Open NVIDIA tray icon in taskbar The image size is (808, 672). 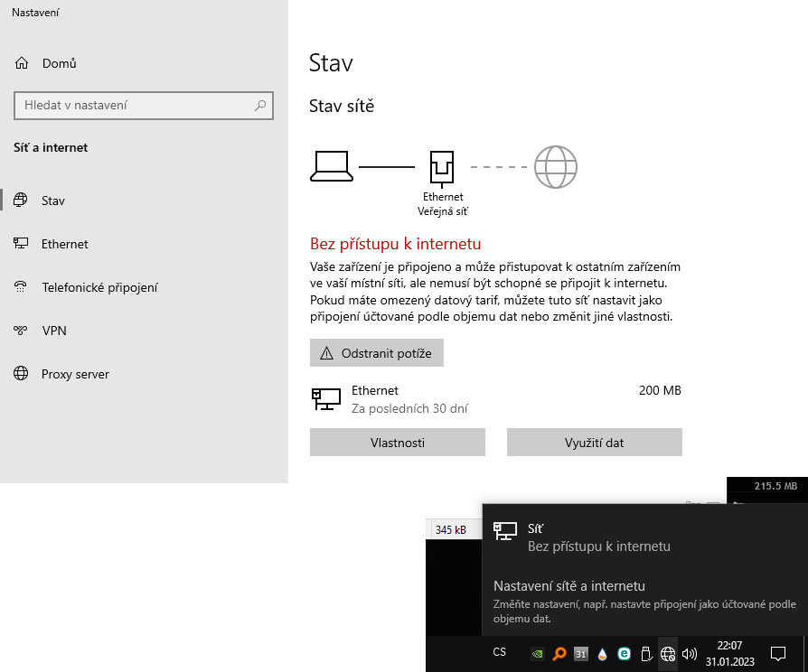coord(538,653)
